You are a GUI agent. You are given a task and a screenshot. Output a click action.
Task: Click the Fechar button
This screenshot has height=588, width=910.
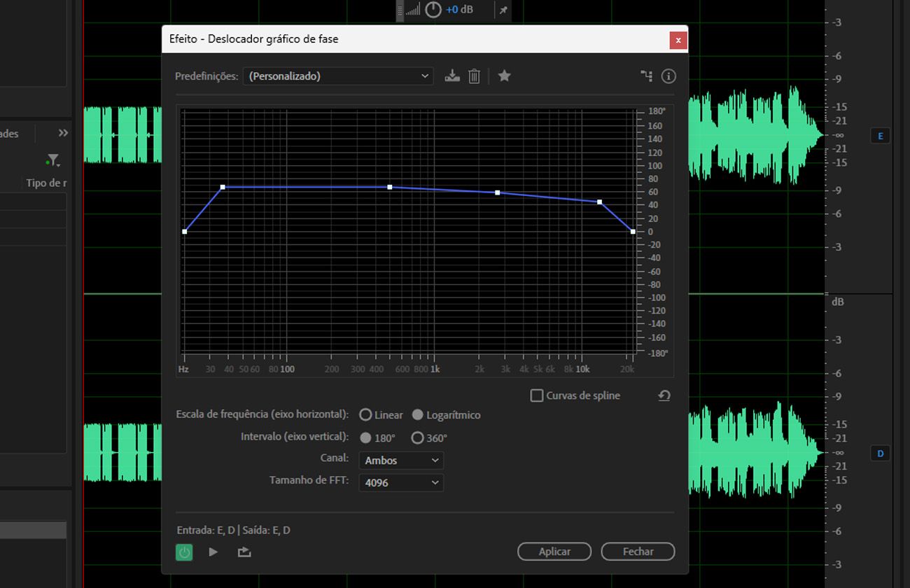click(638, 552)
